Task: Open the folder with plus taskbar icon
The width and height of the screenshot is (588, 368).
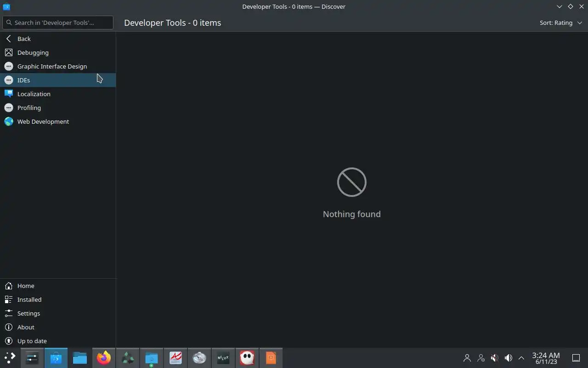Action: (152, 358)
